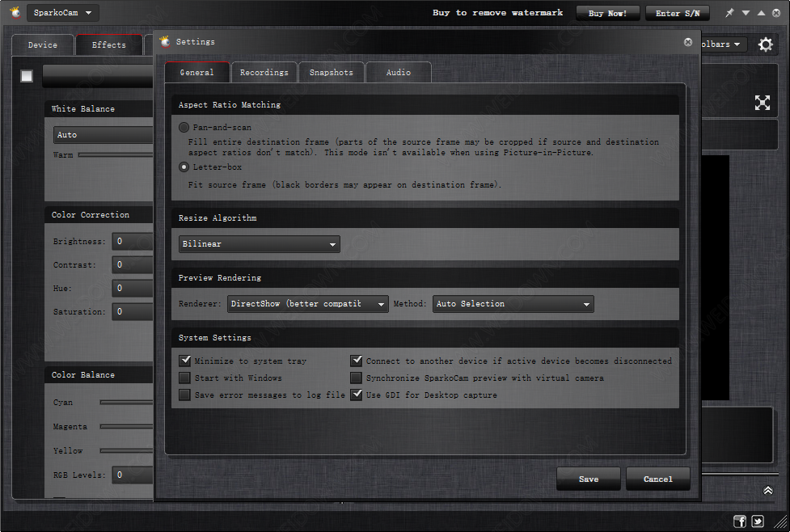This screenshot has height=532, width=790.
Task: Collapse the panel using the double-chevron icon
Action: click(768, 490)
